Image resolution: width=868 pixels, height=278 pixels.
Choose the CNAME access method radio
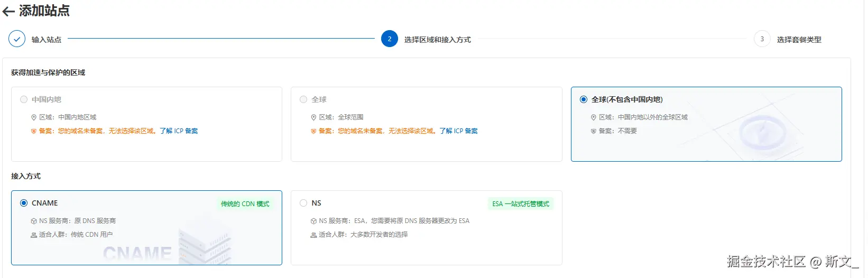24,203
